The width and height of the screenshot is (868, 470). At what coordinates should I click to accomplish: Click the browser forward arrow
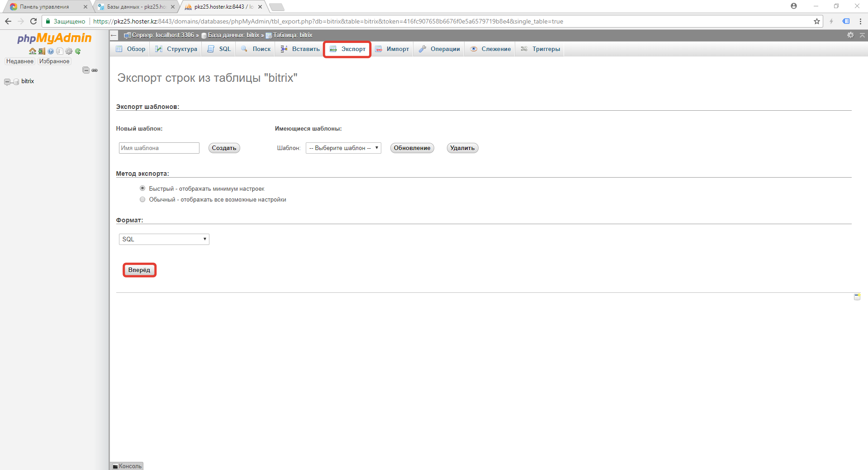click(21, 21)
